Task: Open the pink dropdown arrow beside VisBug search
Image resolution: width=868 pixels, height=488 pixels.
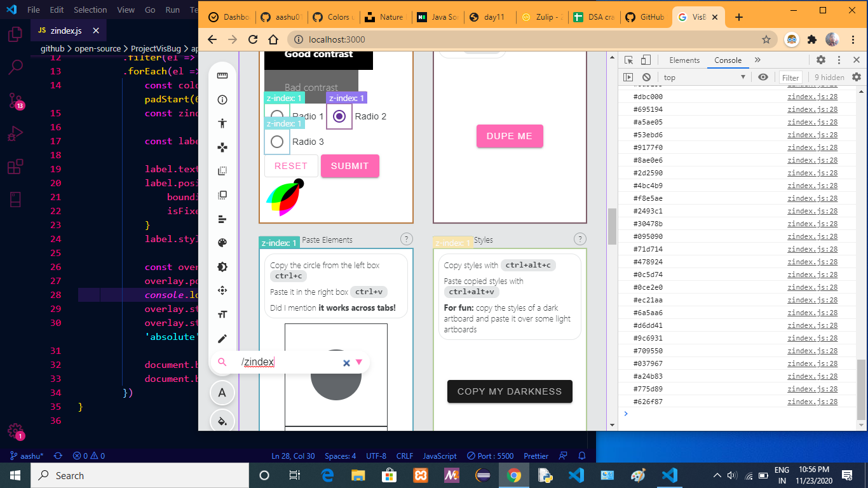Action: 360,362
